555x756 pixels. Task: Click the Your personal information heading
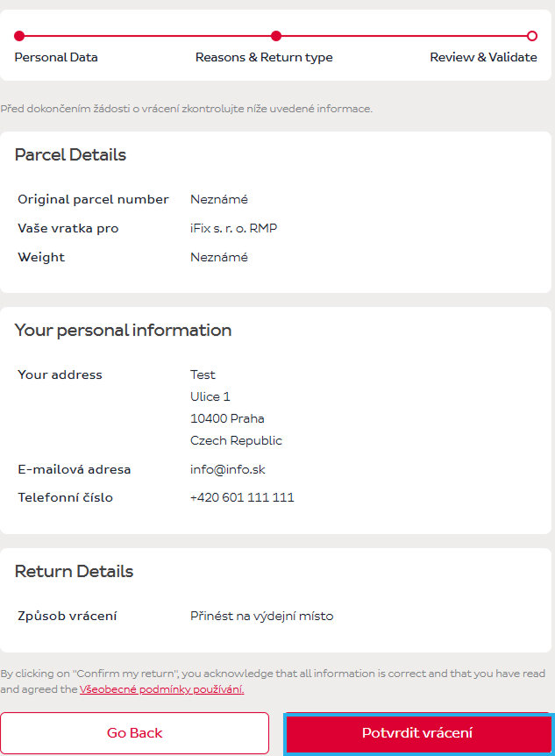coord(123,331)
